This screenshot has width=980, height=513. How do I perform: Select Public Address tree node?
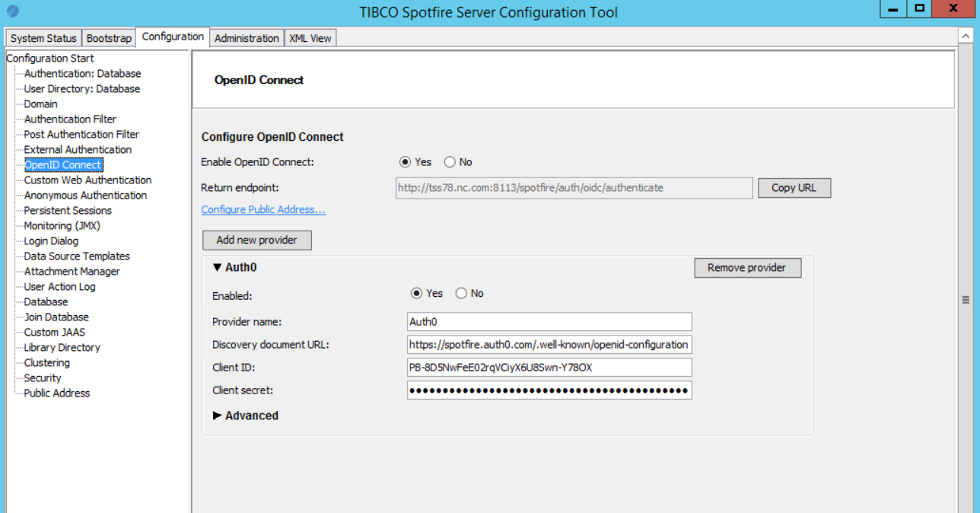coord(56,394)
